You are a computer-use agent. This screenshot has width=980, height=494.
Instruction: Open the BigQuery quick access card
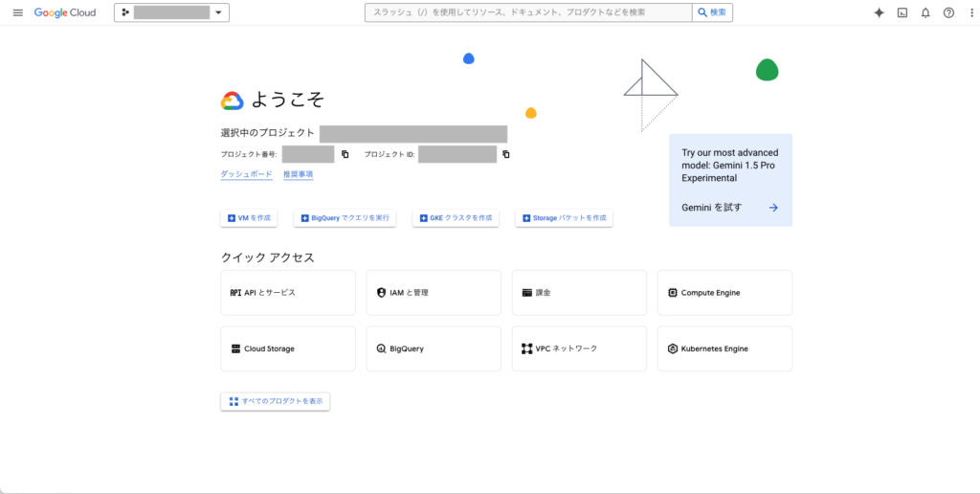click(434, 348)
